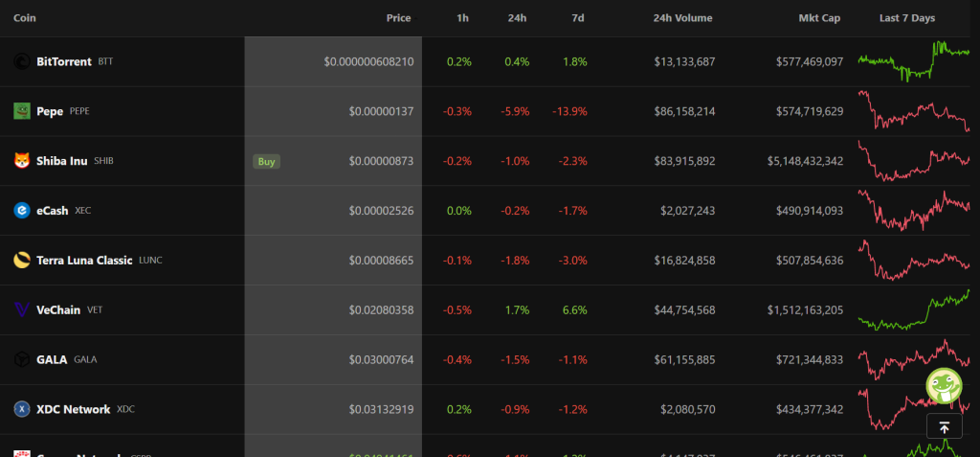View Pepe's 7-day sparkline chart
This screenshot has height=457, width=980.
(913, 111)
